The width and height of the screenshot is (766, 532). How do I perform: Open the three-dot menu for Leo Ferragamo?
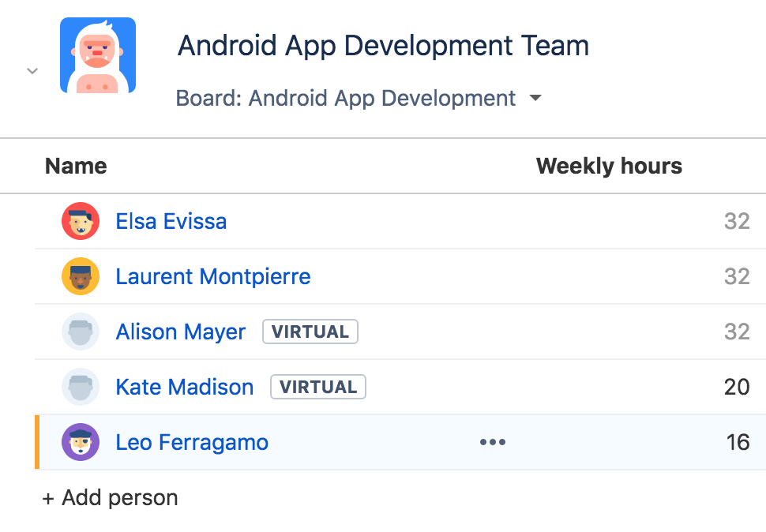[x=493, y=442]
